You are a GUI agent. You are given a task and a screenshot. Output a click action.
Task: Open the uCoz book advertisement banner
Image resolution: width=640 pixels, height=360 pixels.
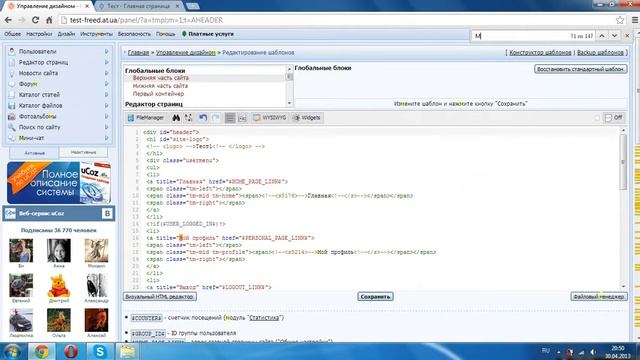tap(59, 182)
